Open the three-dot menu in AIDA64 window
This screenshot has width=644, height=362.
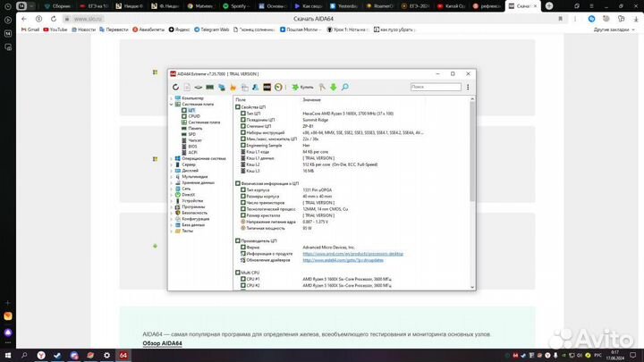468,87
